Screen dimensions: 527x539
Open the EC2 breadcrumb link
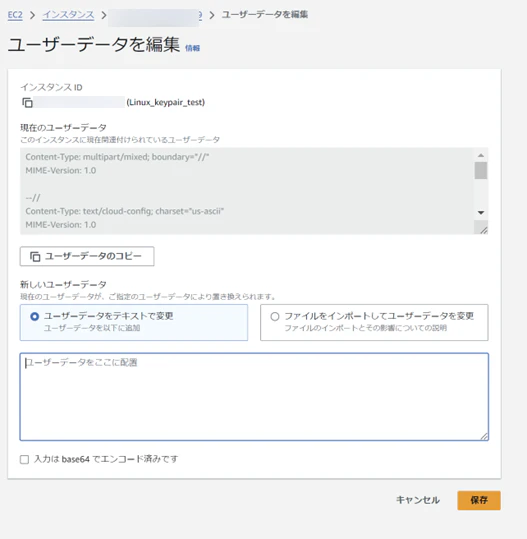(15, 15)
